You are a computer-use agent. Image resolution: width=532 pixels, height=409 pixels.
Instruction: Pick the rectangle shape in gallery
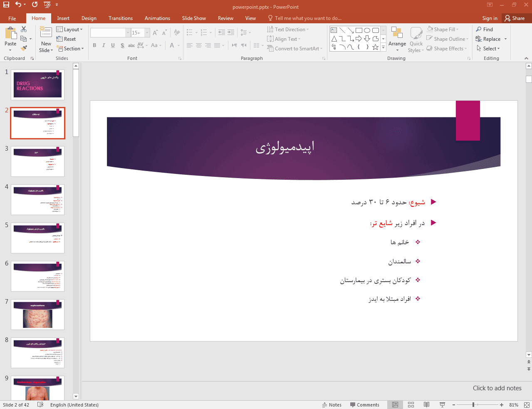pos(359,30)
